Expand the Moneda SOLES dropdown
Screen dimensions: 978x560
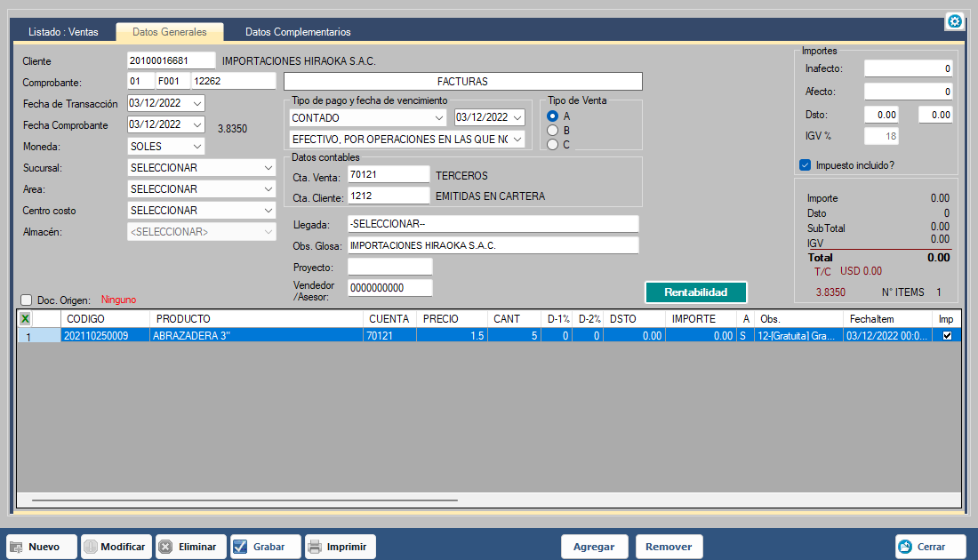[x=197, y=147]
